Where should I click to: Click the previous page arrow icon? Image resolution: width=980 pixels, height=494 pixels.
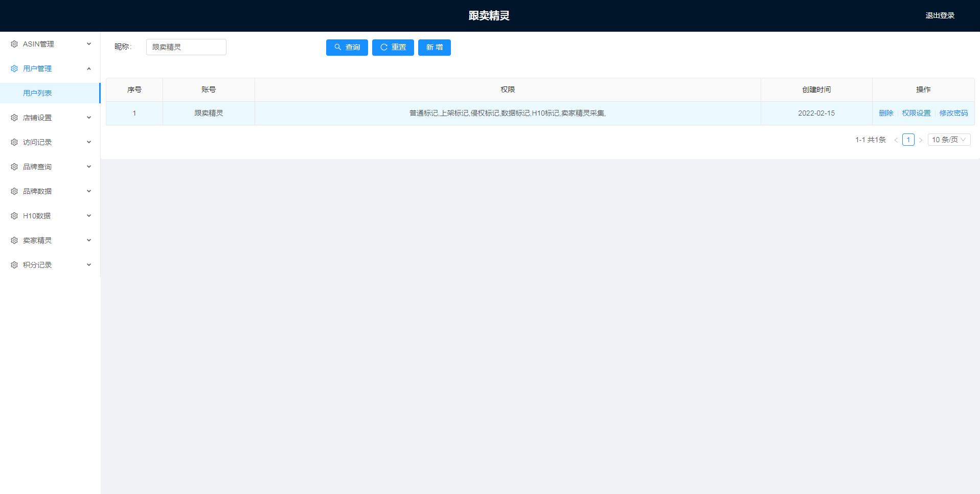896,140
